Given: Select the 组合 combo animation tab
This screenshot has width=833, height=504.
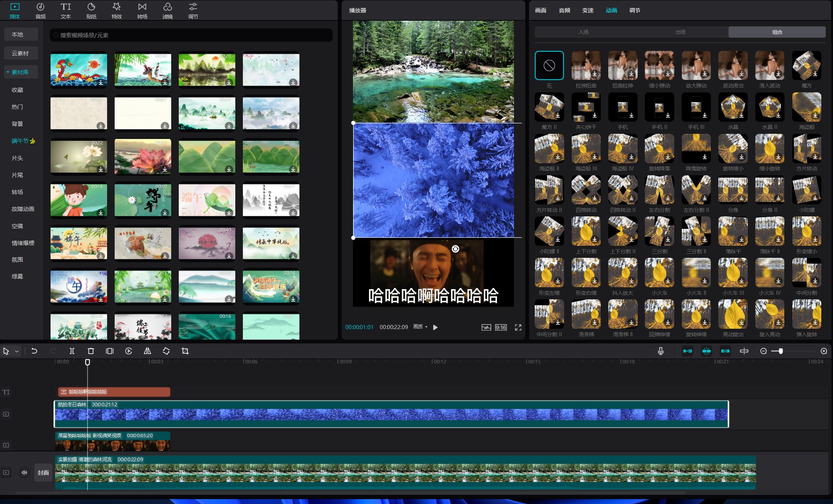Looking at the screenshot, I should pos(777,32).
